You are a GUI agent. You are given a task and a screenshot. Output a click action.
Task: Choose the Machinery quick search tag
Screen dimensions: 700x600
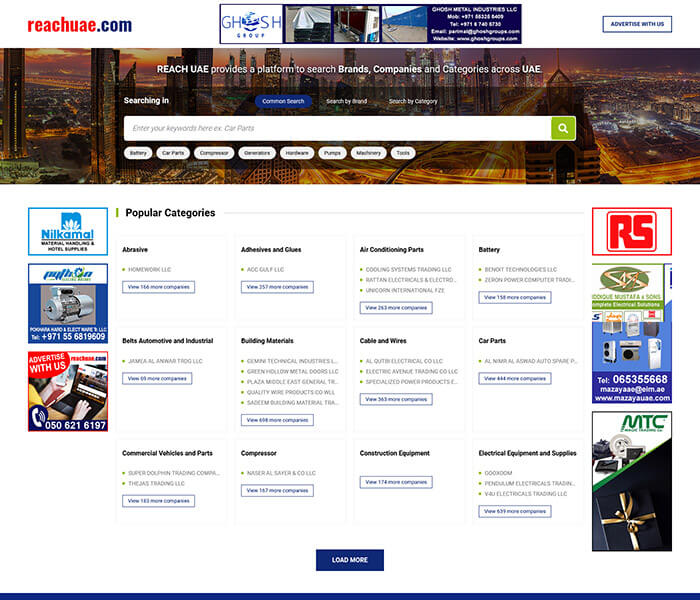pos(368,153)
